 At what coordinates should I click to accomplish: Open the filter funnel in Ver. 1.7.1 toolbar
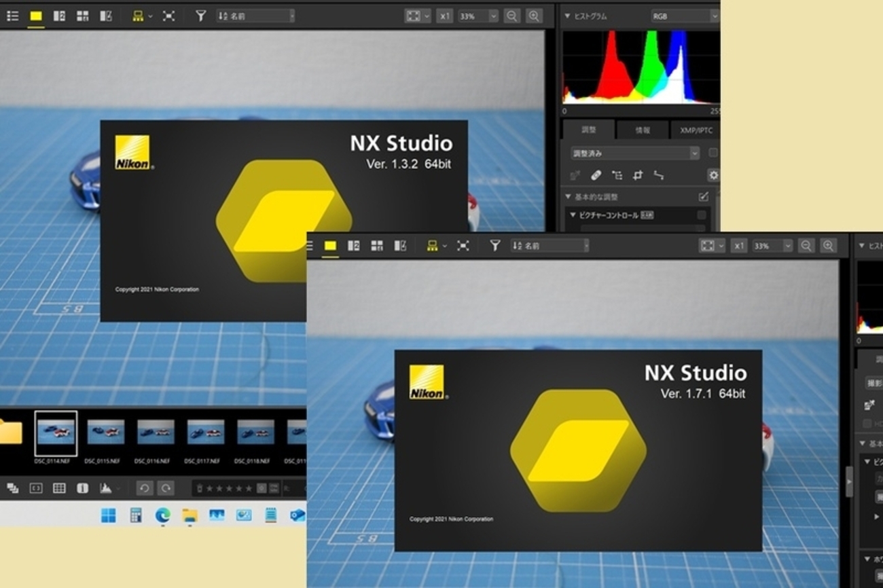point(495,246)
